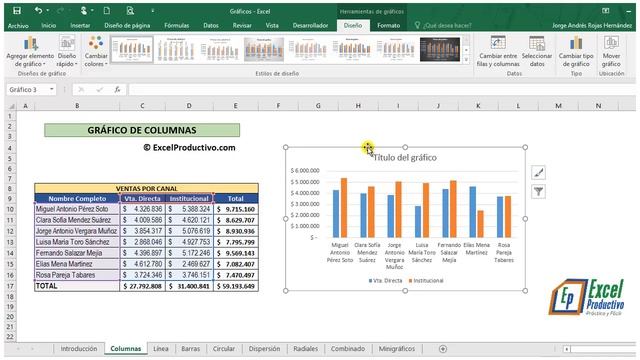Click the add new sheet plus button
The height and width of the screenshot is (360, 640).
[x=443, y=349]
